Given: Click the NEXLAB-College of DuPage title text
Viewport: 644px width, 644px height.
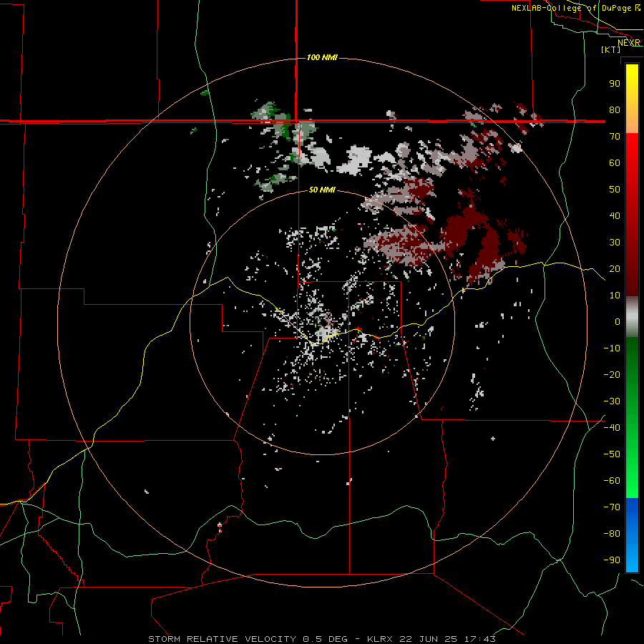Looking at the screenshot, I should click(x=571, y=8).
